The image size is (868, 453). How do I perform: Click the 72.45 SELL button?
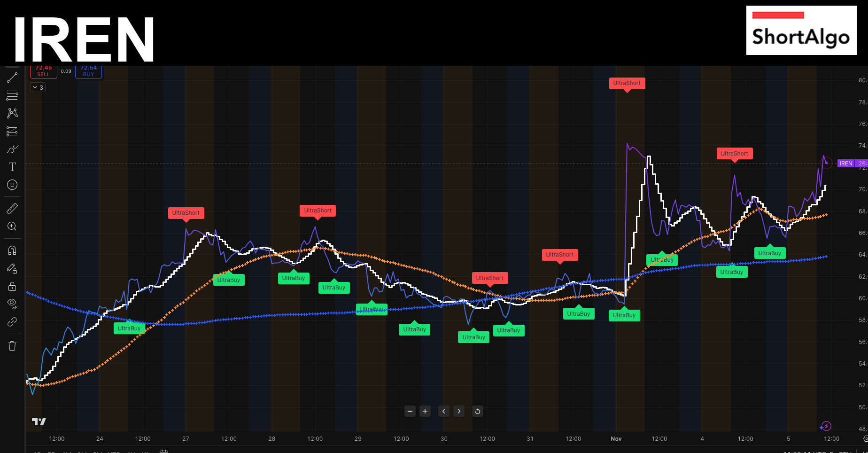(44, 71)
